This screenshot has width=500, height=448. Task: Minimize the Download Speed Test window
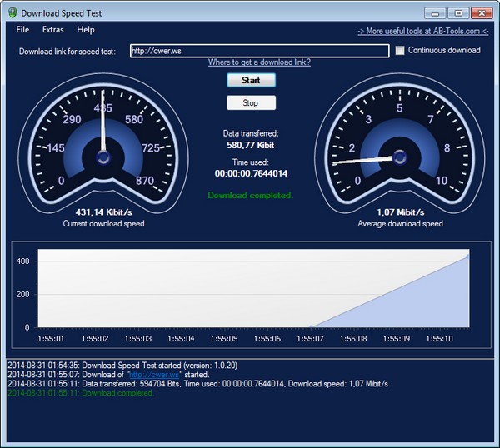point(435,13)
